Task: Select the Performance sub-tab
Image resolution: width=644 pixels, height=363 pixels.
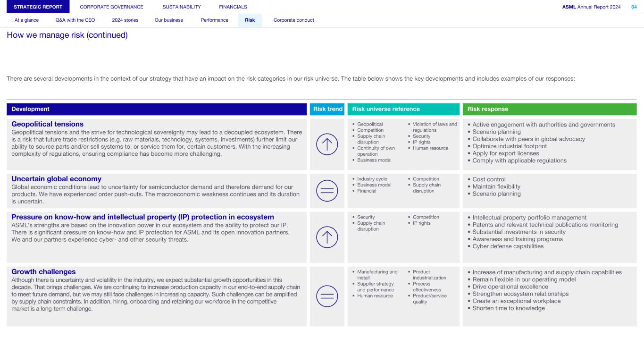Action: [x=214, y=20]
